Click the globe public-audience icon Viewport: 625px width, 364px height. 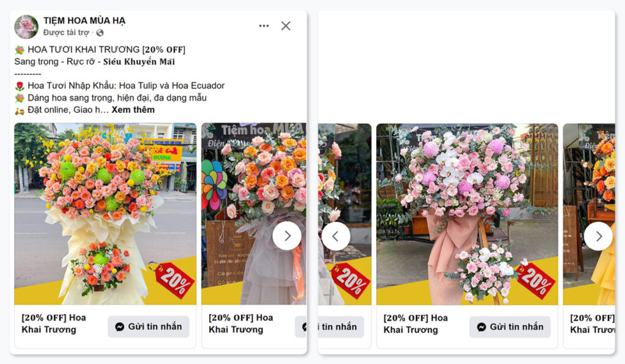pos(100,33)
